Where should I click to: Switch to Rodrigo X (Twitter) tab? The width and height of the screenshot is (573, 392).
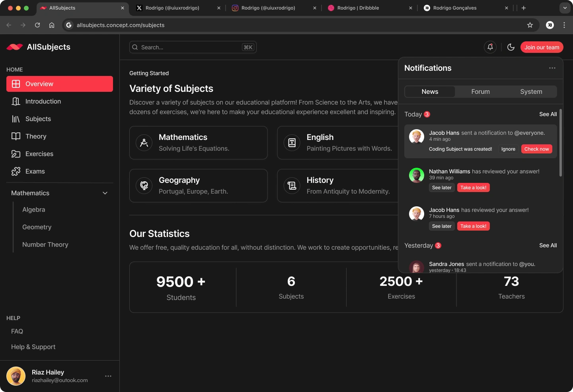178,8
